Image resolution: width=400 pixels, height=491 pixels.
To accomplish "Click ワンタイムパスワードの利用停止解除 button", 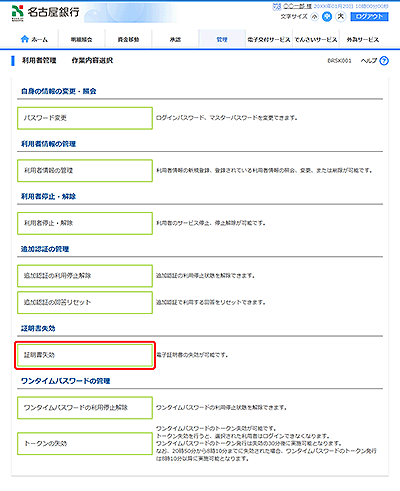I will pos(85,408).
